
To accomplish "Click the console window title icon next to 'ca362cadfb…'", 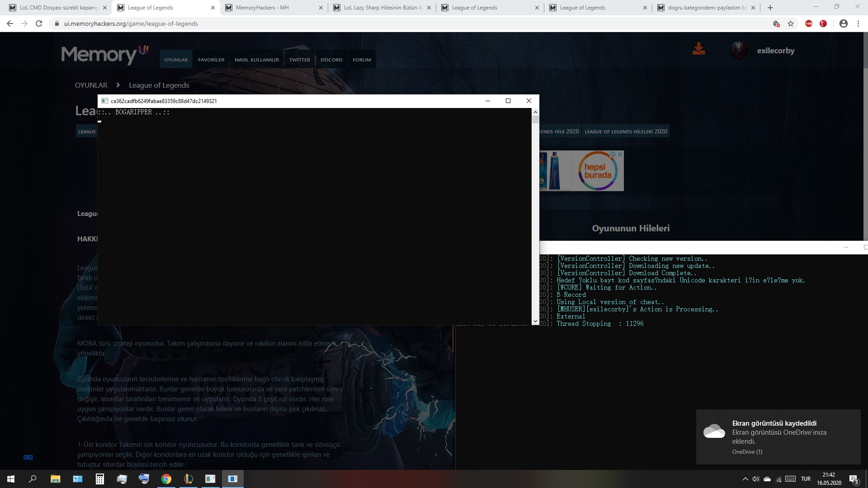I will (104, 101).
